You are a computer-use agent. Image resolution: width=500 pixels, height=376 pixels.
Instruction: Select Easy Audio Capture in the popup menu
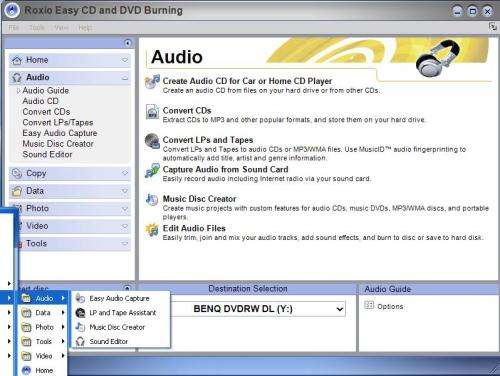(x=120, y=298)
